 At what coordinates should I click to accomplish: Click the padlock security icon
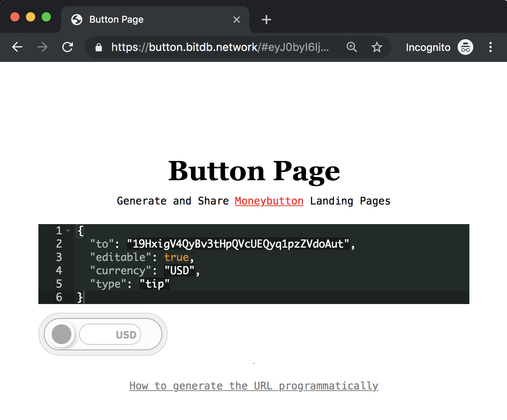click(x=98, y=47)
